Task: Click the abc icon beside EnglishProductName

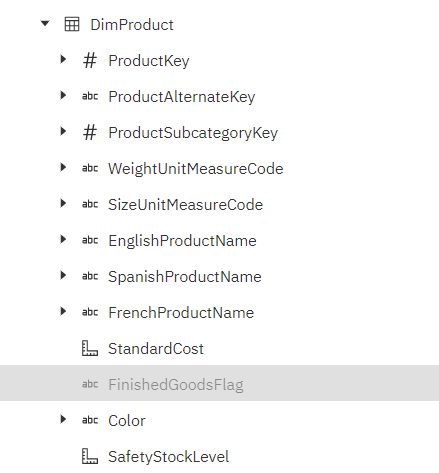Action: pyautogui.click(x=90, y=240)
